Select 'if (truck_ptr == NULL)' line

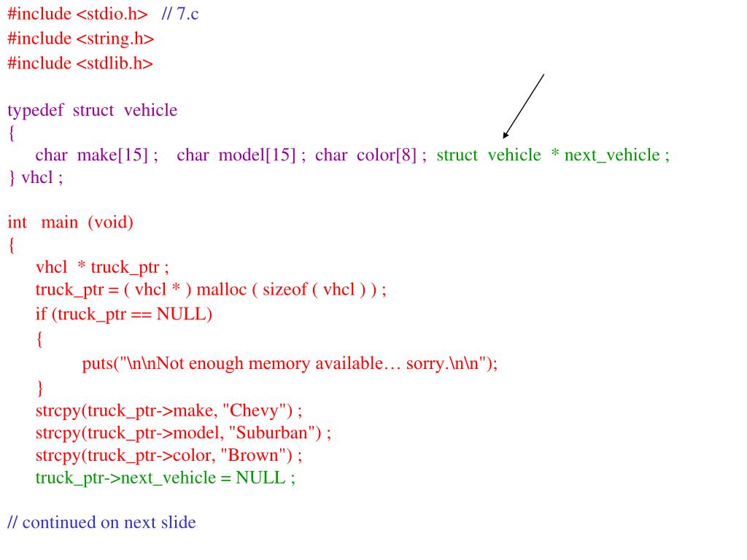pos(124,314)
